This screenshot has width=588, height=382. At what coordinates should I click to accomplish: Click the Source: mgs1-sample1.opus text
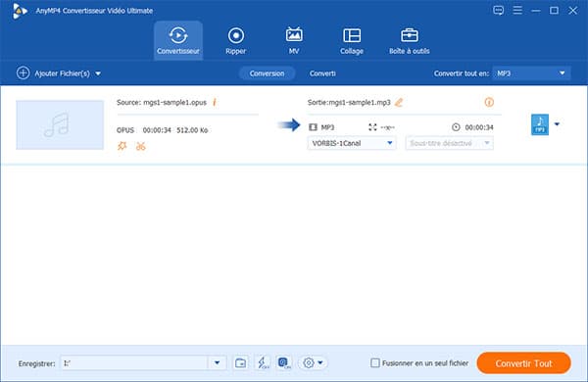[x=162, y=102]
